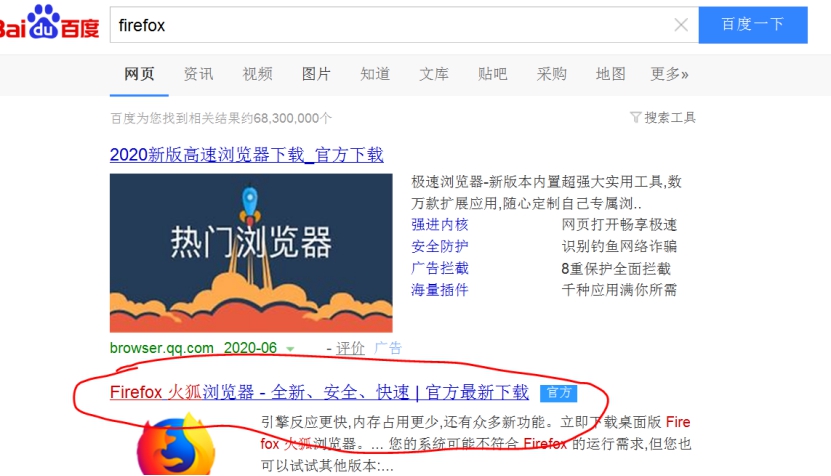Click the 广告 label link
This screenshot has width=831, height=476.
(388, 348)
